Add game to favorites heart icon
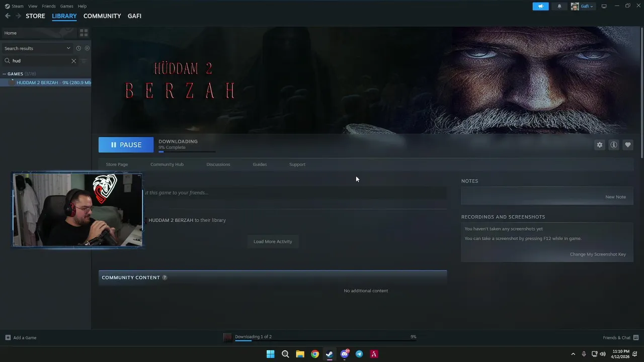Image resolution: width=644 pixels, height=362 pixels. tap(627, 145)
